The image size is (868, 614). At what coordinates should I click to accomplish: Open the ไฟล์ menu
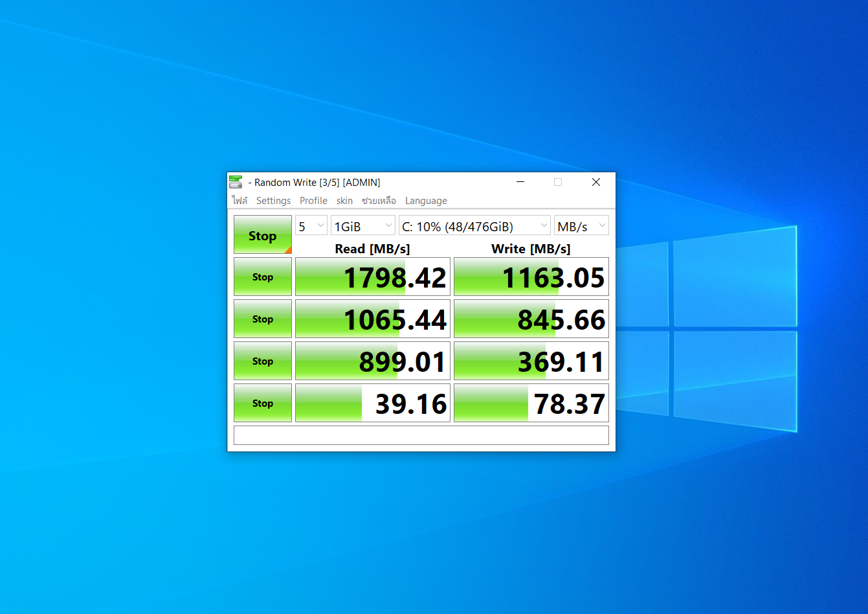click(240, 201)
